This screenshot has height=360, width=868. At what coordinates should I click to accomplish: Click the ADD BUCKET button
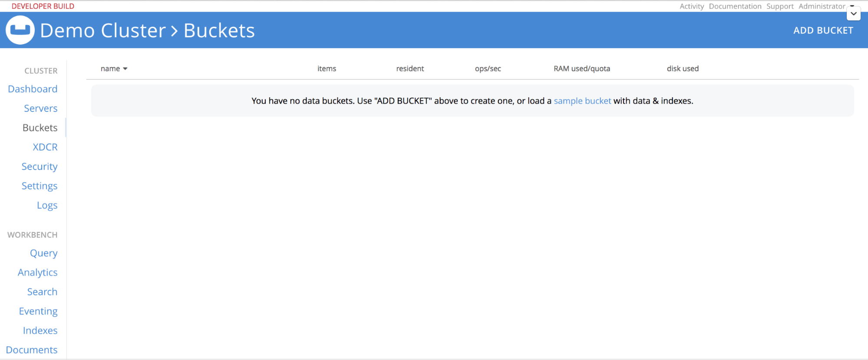coord(823,30)
